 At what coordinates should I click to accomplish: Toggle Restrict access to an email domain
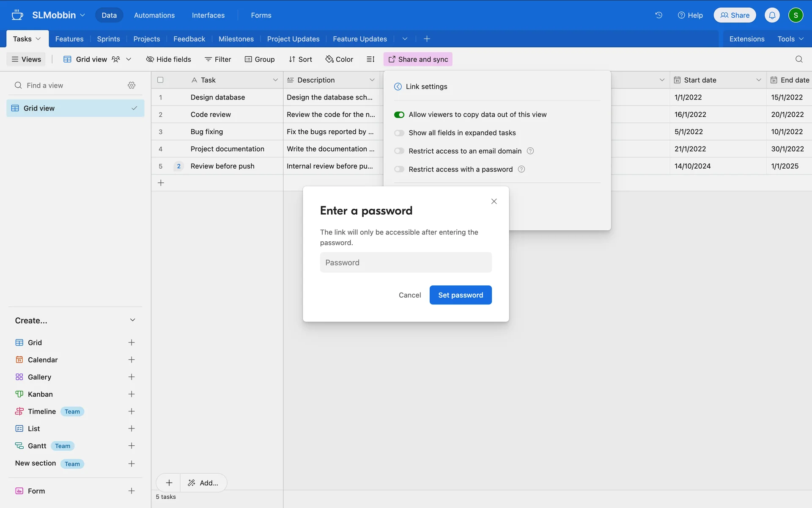pyautogui.click(x=399, y=151)
